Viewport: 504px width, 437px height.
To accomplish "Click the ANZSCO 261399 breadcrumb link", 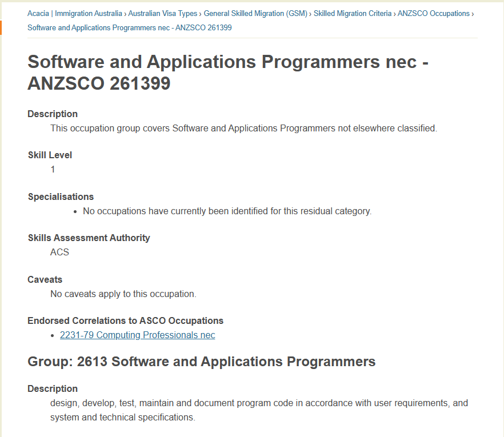I will click(130, 27).
